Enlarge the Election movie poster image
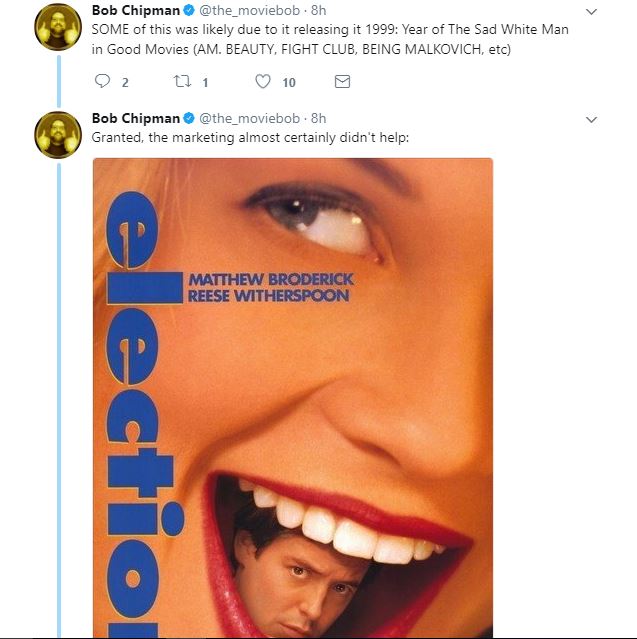This screenshot has height=639, width=637. click(292, 400)
